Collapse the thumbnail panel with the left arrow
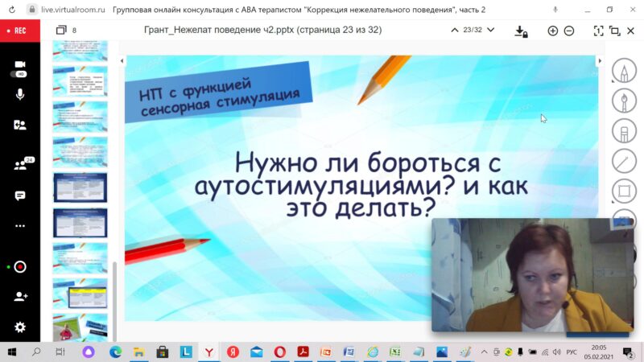 (x=122, y=61)
